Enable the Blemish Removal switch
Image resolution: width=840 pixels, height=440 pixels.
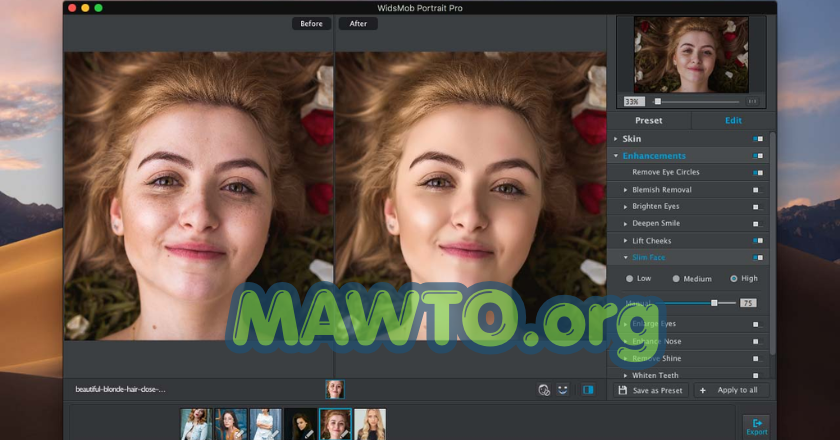pyautogui.click(x=758, y=190)
